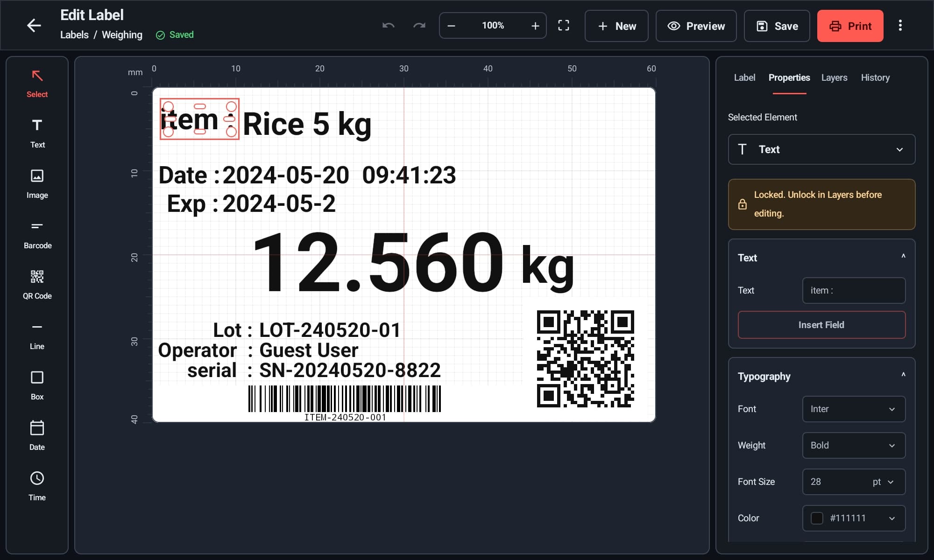This screenshot has height=560, width=934.
Task: Choose the Line tool
Action: pyautogui.click(x=37, y=336)
